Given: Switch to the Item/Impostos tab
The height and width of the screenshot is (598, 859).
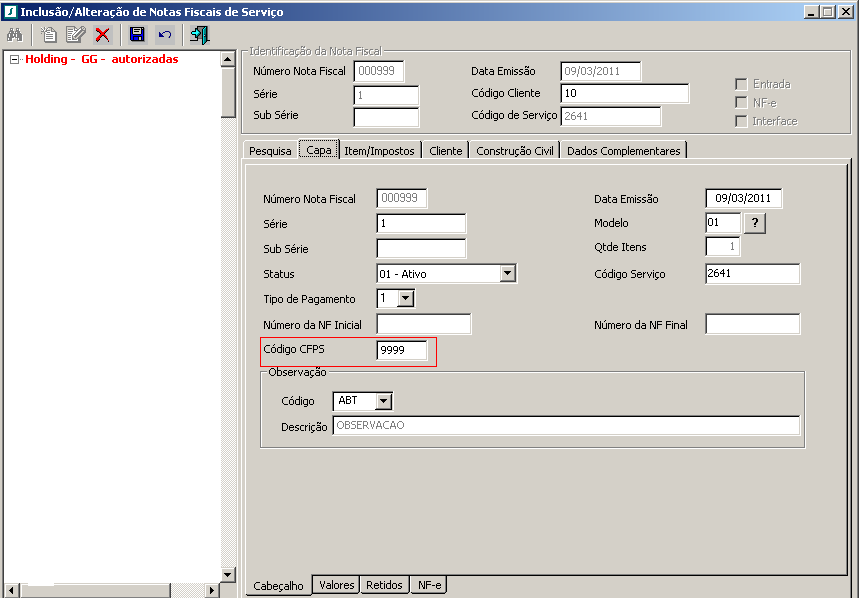Looking at the screenshot, I should pos(380,151).
